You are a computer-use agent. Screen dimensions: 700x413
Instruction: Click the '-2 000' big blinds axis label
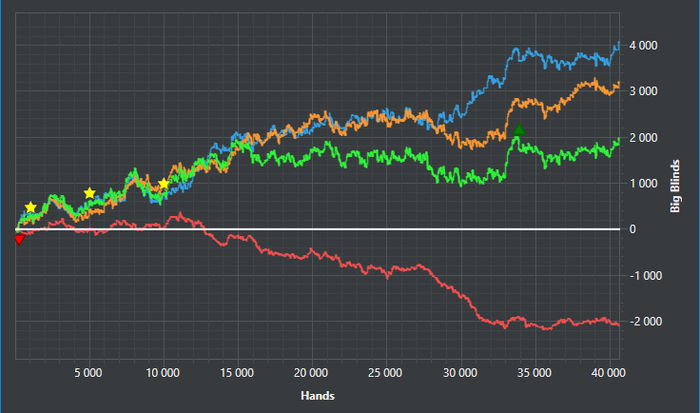pos(646,321)
